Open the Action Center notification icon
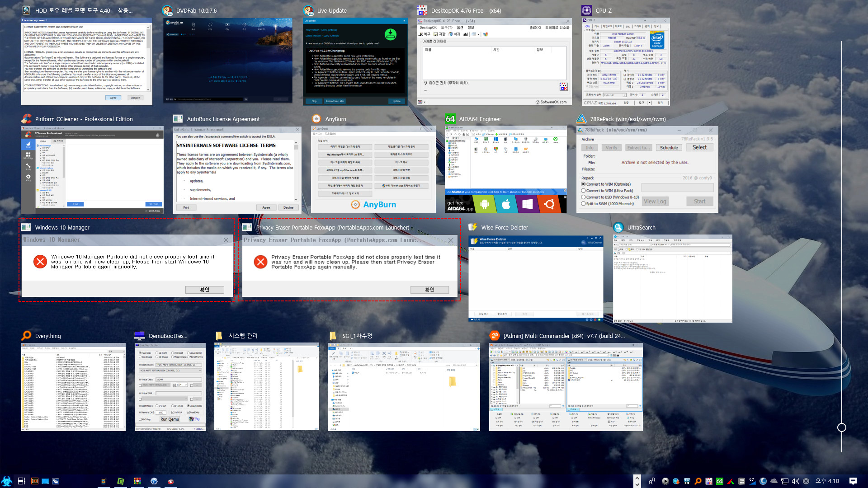Viewport: 868px width, 488px height. (853, 481)
